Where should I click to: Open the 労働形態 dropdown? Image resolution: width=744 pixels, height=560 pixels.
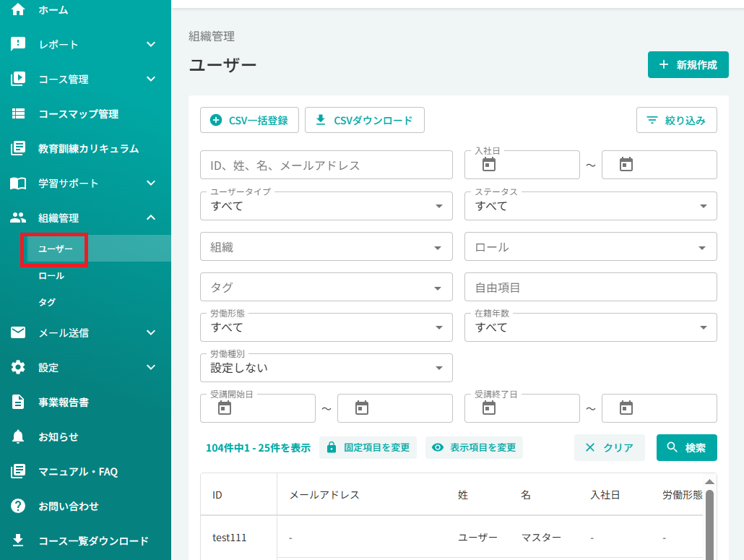326,327
